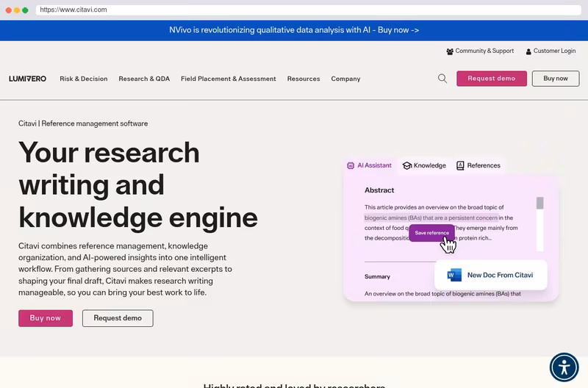The height and width of the screenshot is (388, 588).
Task: Click Request demo in the header
Action: (491, 79)
